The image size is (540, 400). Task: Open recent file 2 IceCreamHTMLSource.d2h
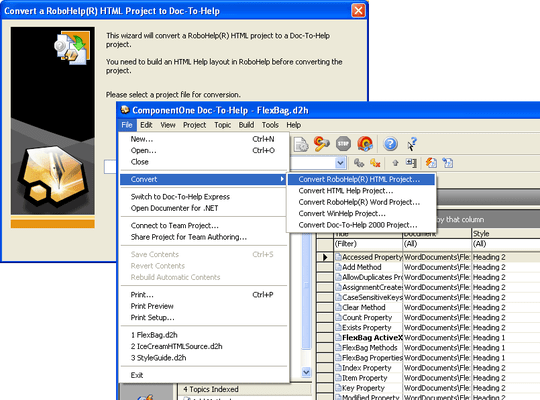(203, 346)
